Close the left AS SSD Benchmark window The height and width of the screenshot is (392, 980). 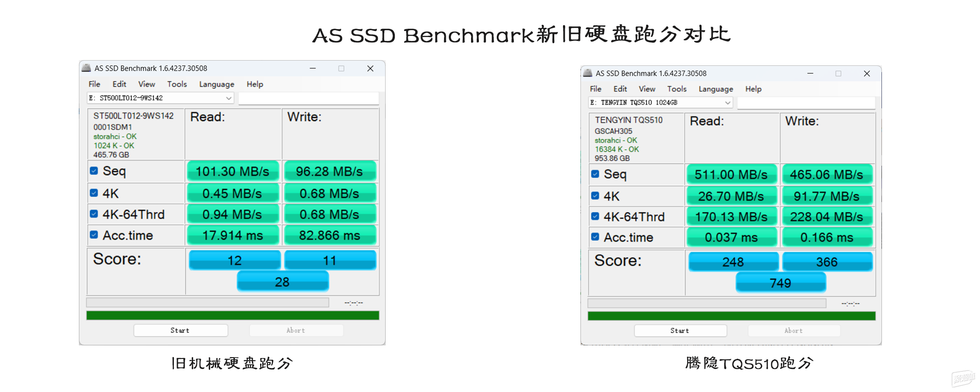click(x=370, y=68)
